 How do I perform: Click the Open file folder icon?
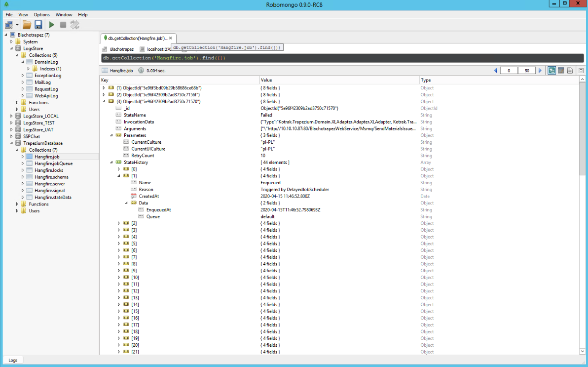(27, 25)
